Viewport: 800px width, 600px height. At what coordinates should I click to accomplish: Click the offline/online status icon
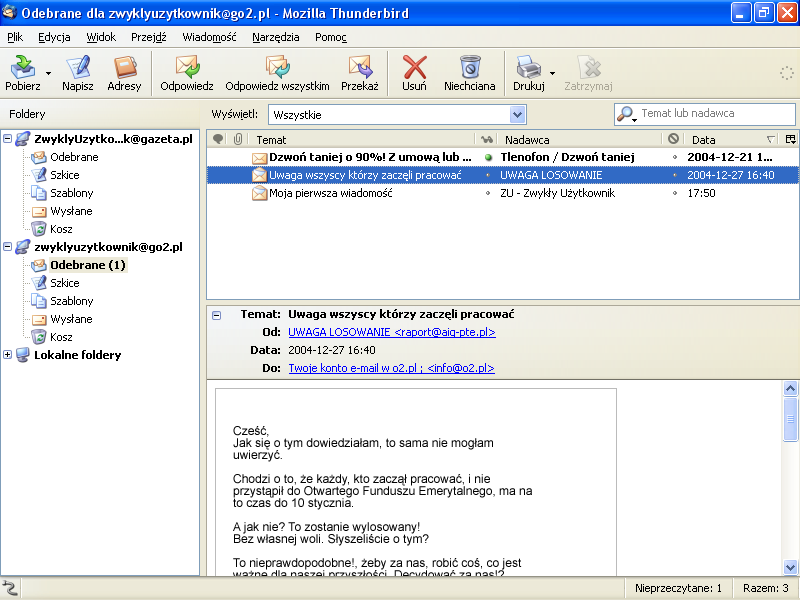(10, 588)
